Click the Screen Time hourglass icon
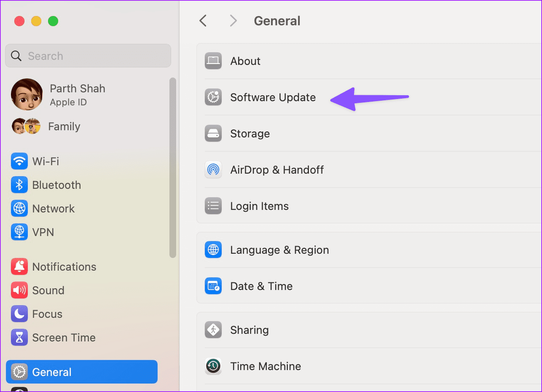The width and height of the screenshot is (542, 392). coord(19,338)
